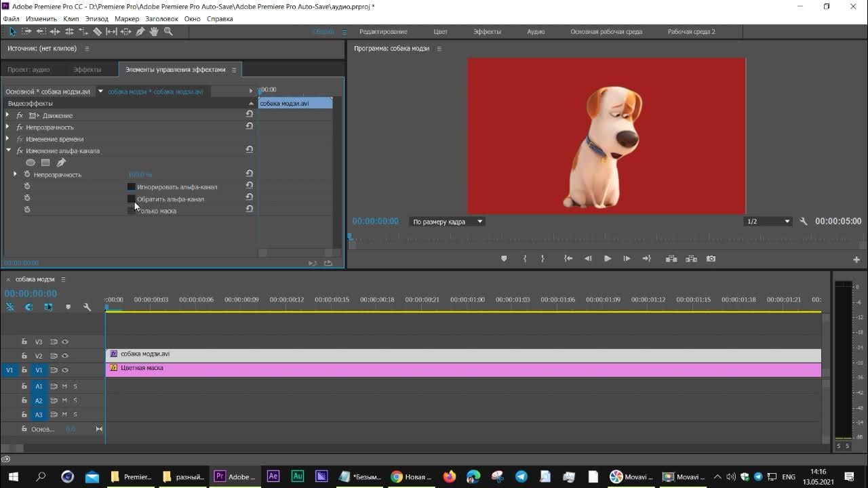
Task: Collapse Видеоэффекты section arrow
Action: [252, 104]
